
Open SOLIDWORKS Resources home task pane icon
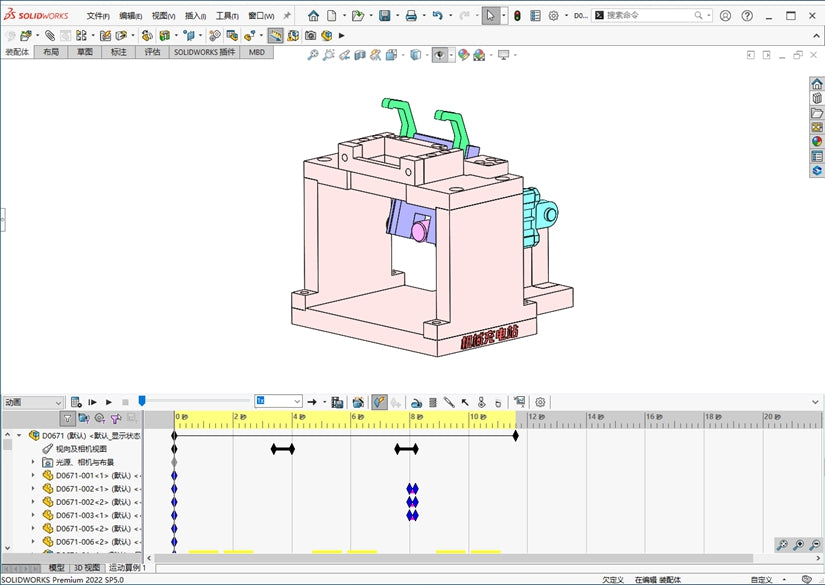coord(817,84)
